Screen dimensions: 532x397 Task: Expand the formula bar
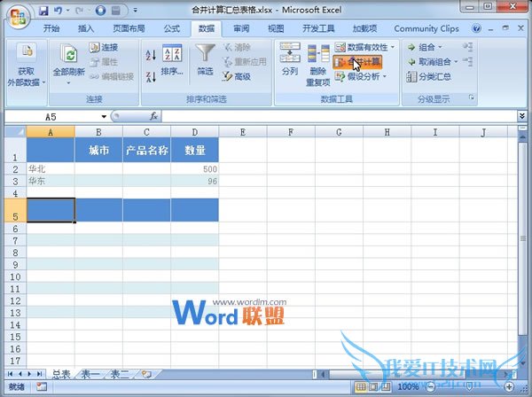coord(522,116)
